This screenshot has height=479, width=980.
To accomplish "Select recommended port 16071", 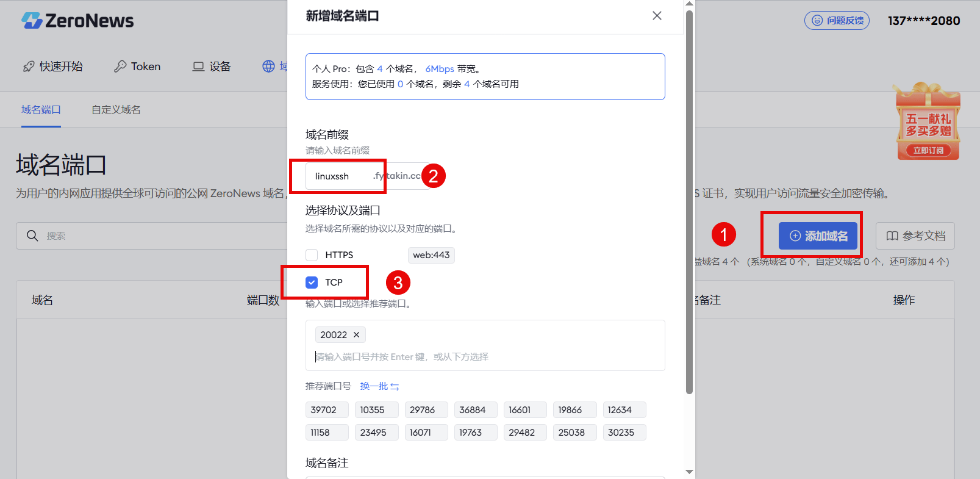I will [426, 433].
